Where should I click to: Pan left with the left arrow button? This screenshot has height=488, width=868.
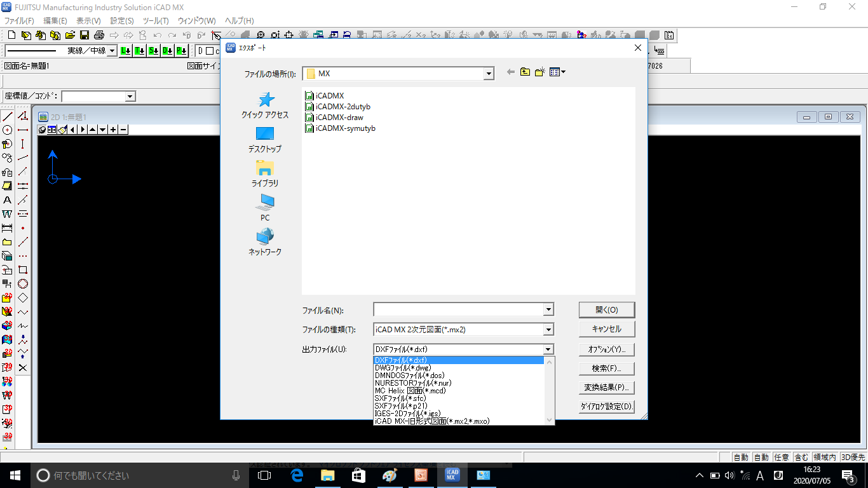click(72, 130)
